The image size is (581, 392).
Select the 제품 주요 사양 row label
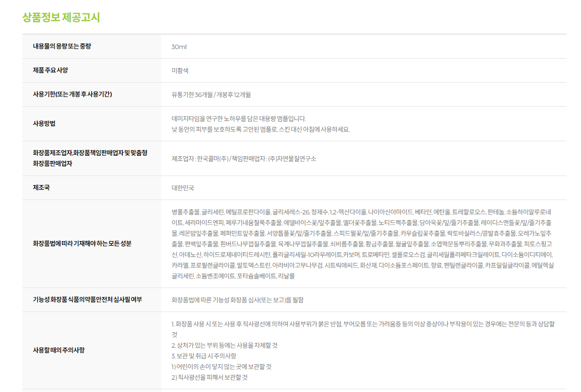point(51,70)
